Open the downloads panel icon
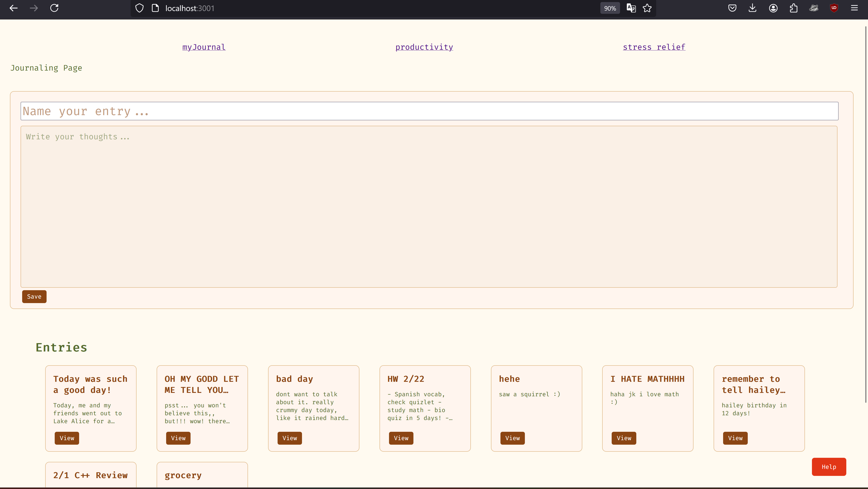Viewport: 868px width, 489px height. [x=752, y=8]
